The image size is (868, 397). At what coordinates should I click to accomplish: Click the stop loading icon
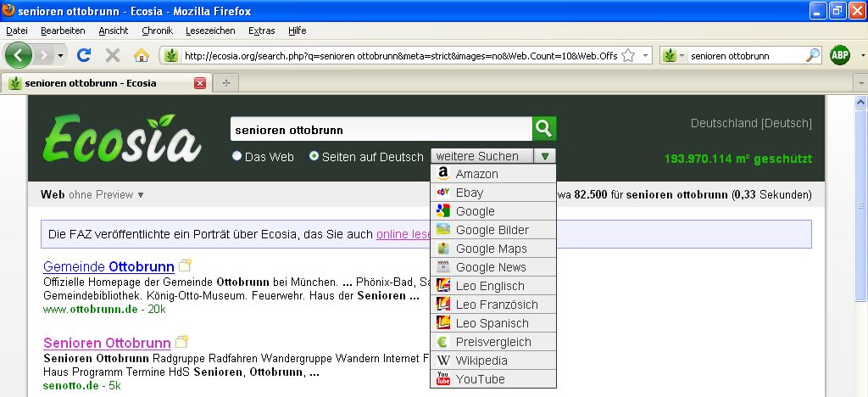tap(113, 55)
